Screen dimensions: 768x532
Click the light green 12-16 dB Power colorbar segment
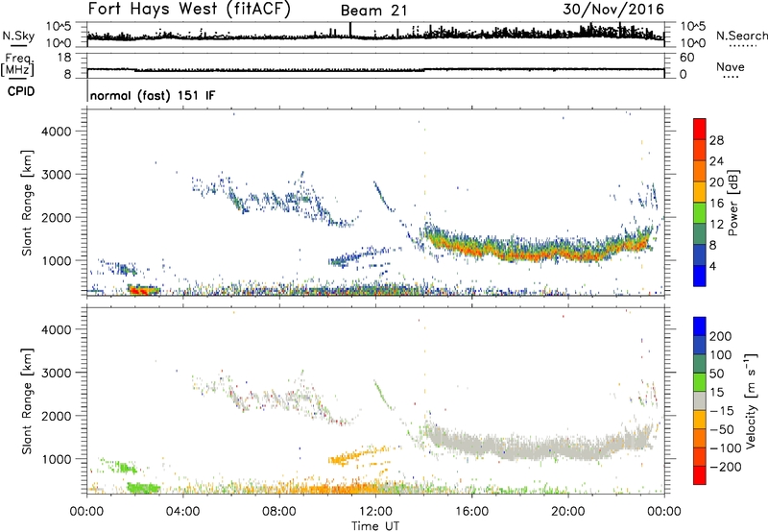click(x=700, y=213)
